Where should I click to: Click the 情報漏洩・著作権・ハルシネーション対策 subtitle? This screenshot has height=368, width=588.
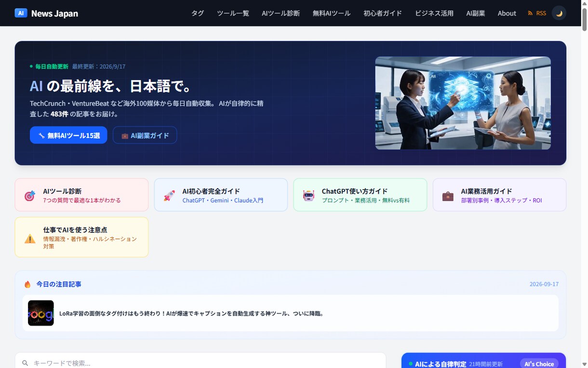click(90, 243)
